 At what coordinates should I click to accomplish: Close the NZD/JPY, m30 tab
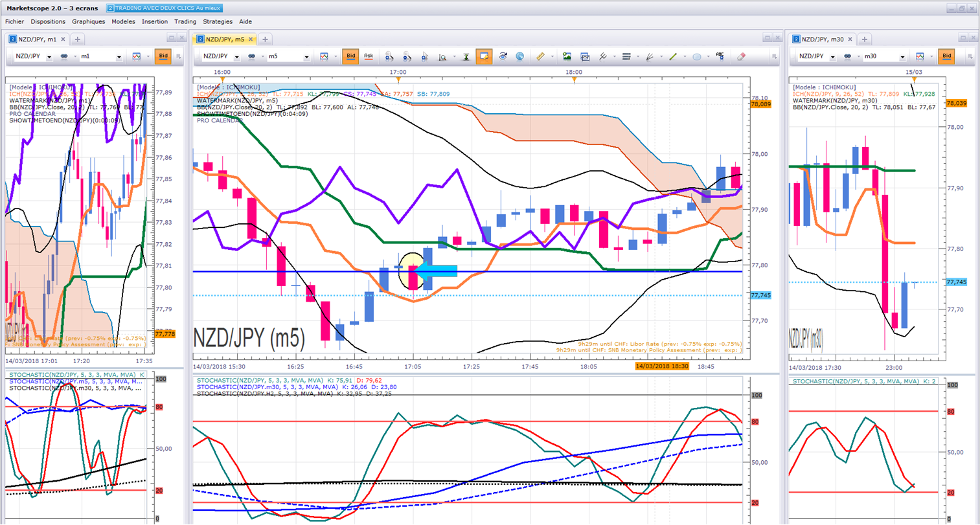tap(850, 39)
